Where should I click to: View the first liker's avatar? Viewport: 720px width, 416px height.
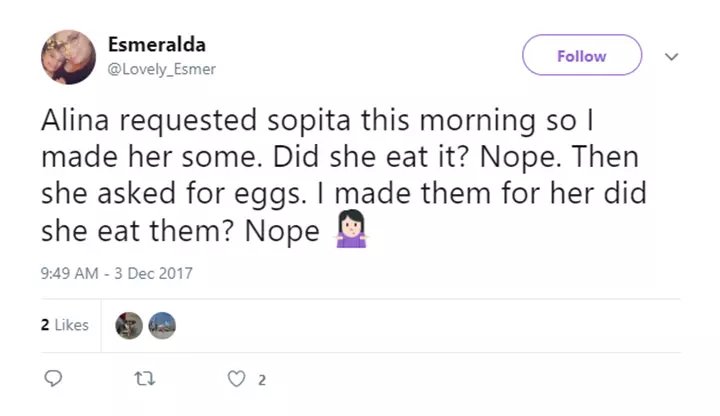point(129,325)
